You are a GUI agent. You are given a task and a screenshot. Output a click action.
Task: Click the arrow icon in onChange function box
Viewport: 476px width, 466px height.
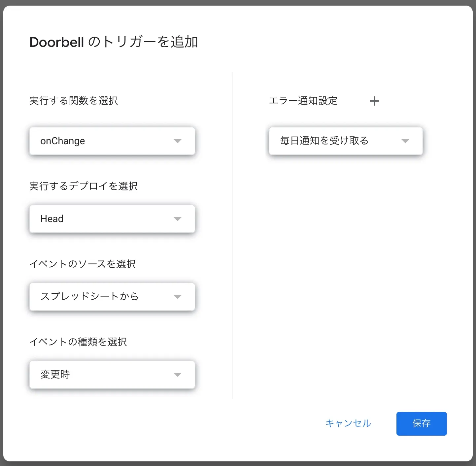click(x=178, y=141)
